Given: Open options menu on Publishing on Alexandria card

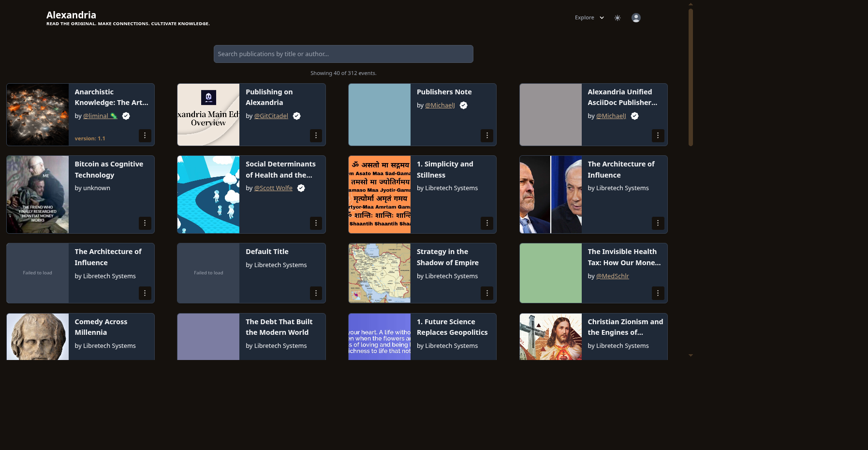Looking at the screenshot, I should [316, 135].
